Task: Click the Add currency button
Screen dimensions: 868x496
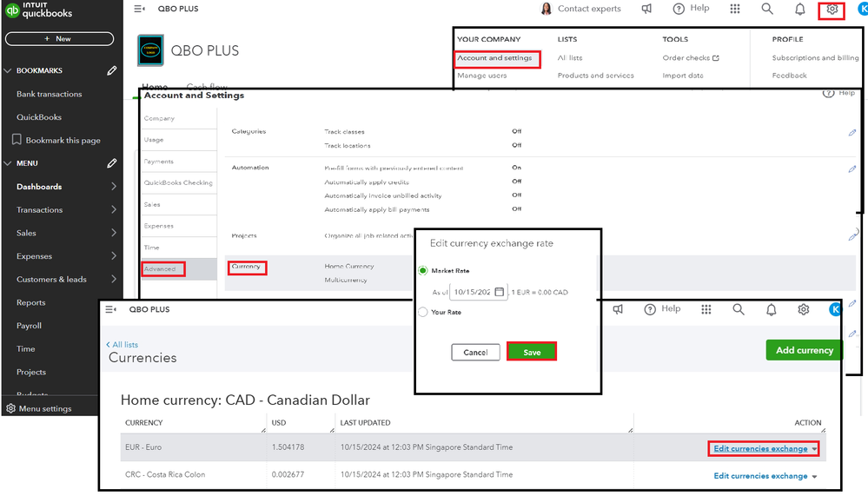Action: [x=804, y=350]
